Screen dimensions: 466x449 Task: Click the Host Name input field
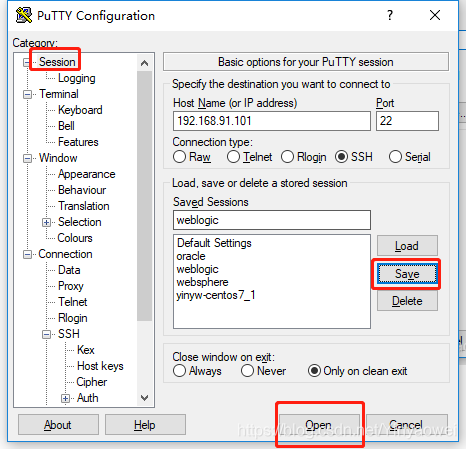point(272,121)
